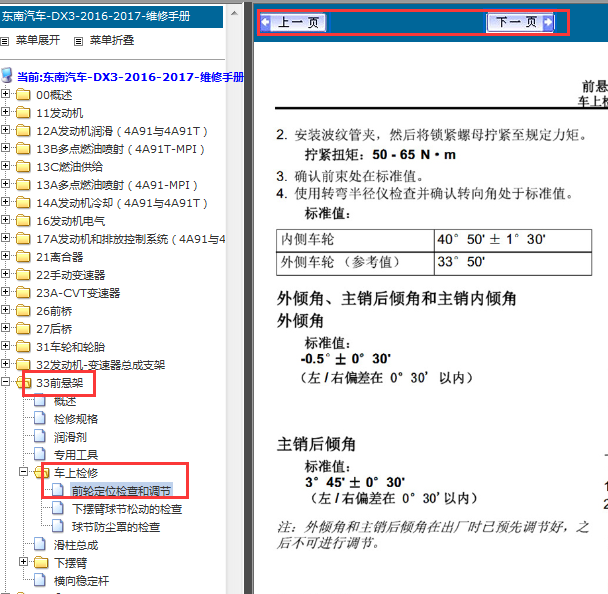608x594 pixels.
Task: Click folder icon of 13A多点燃油喷射
Action: (x=23, y=185)
